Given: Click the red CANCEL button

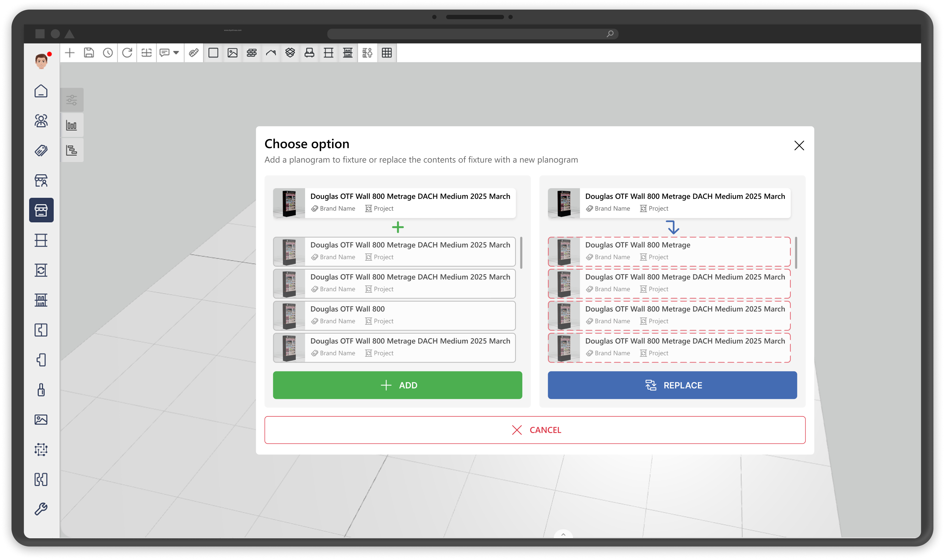Looking at the screenshot, I should point(535,430).
